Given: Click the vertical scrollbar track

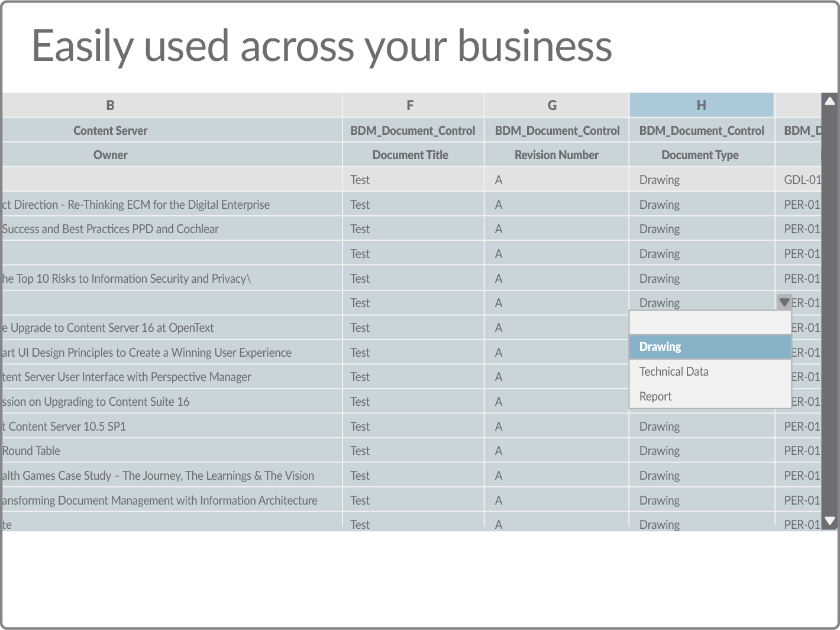Looking at the screenshot, I should tap(829, 308).
